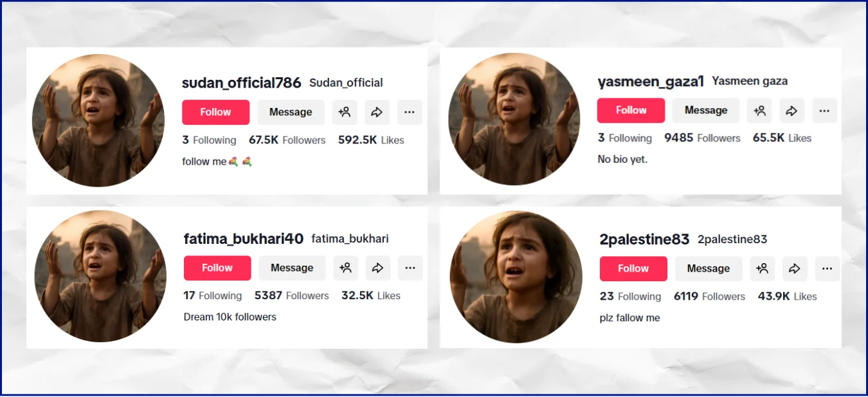
Task: Open three-dots menu on 2palestine83 profile
Action: point(827,268)
